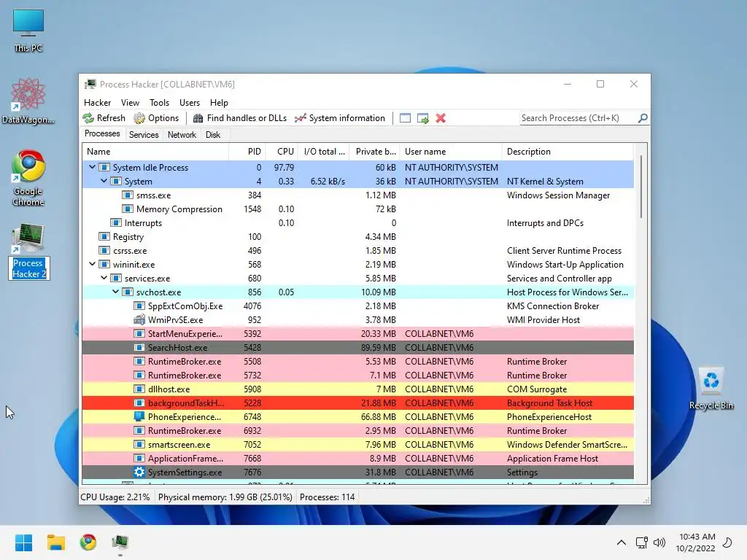Sort by Private bytes column header

(x=375, y=152)
